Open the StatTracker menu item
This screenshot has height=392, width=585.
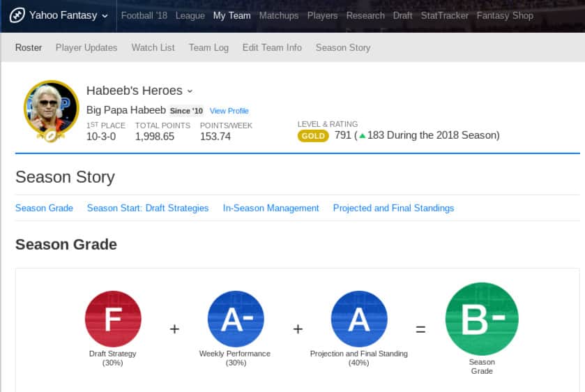point(445,15)
